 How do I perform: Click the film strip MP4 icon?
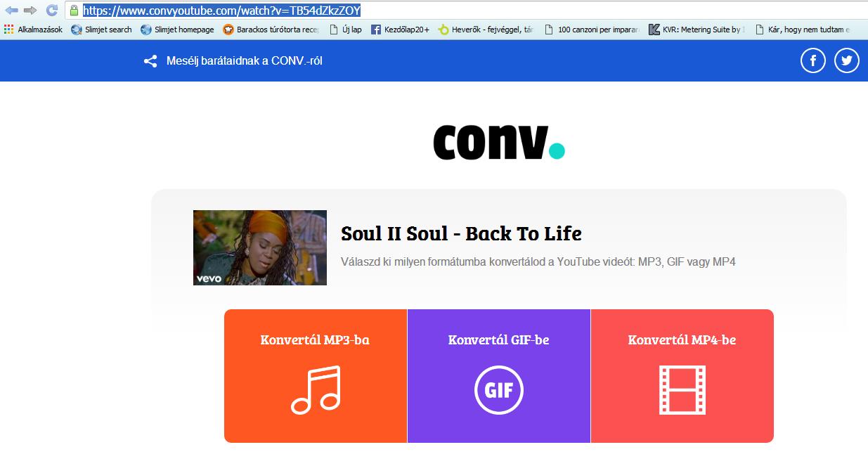[682, 390]
